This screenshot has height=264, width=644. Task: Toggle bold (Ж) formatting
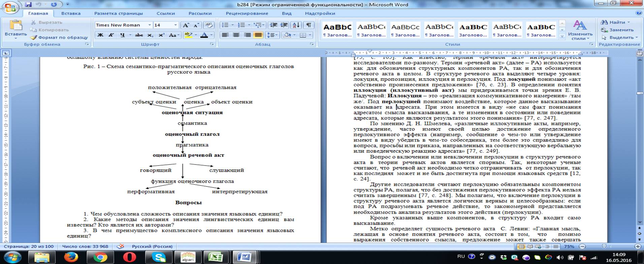click(100, 35)
